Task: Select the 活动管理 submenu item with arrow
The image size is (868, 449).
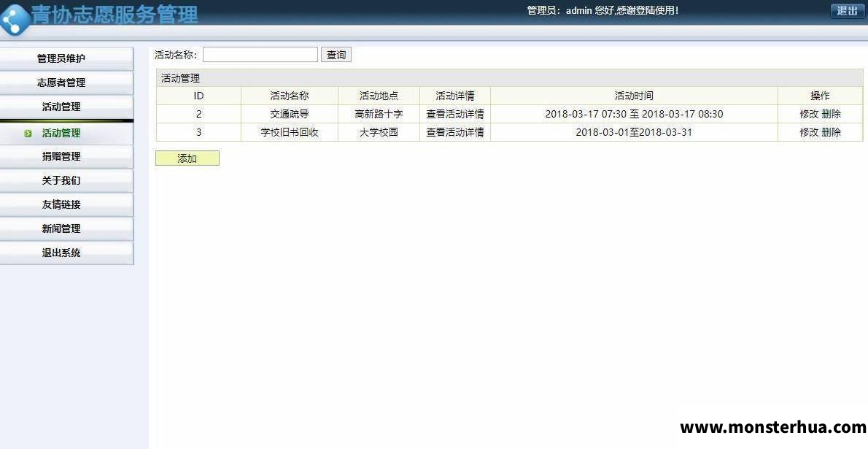Action: pos(66,133)
